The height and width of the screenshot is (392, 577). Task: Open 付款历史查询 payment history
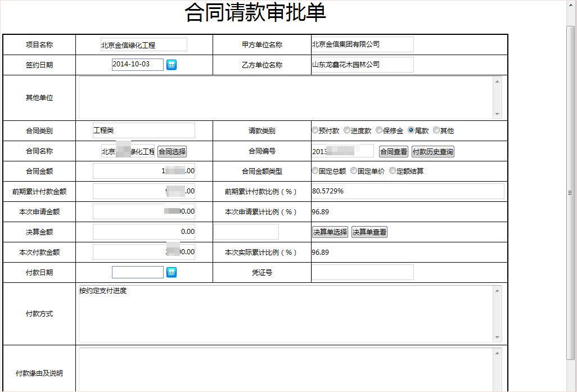[432, 151]
